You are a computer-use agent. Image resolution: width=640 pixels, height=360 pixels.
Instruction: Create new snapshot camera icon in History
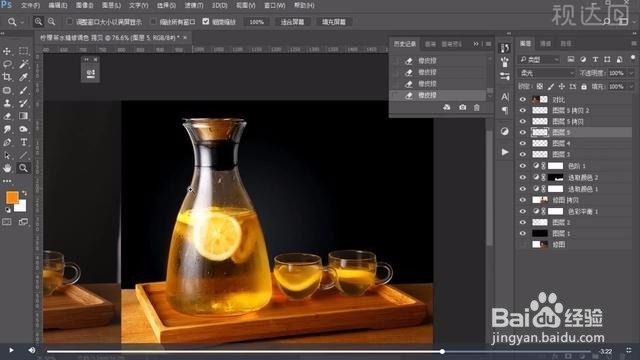462,107
